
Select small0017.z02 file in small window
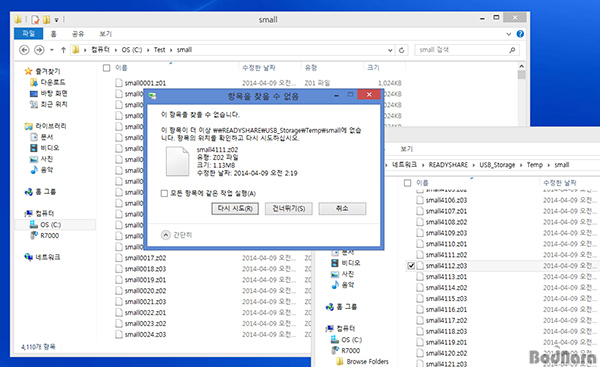(x=145, y=258)
